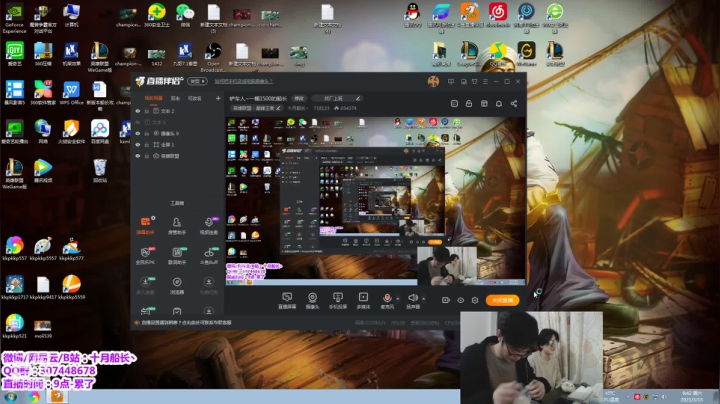Select the 全屏 1 source row
The height and width of the screenshot is (404, 720).
178,145
